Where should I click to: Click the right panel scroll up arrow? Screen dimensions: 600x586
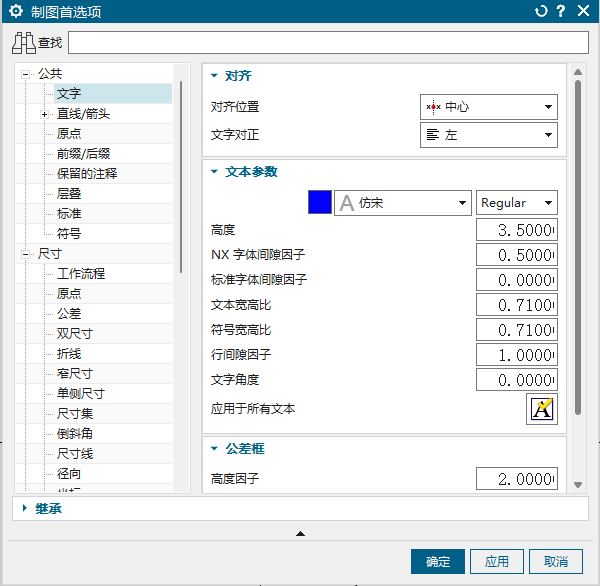click(x=578, y=72)
